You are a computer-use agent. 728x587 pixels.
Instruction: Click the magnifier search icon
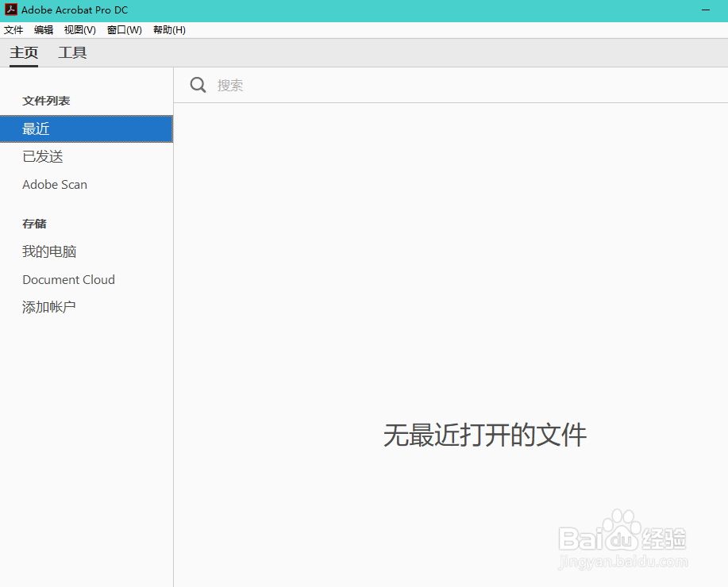[x=198, y=85]
